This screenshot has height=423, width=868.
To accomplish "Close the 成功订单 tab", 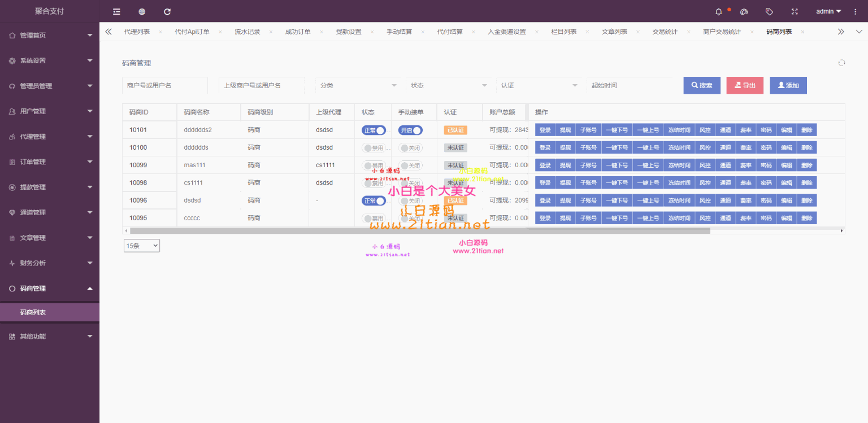I will click(x=322, y=32).
